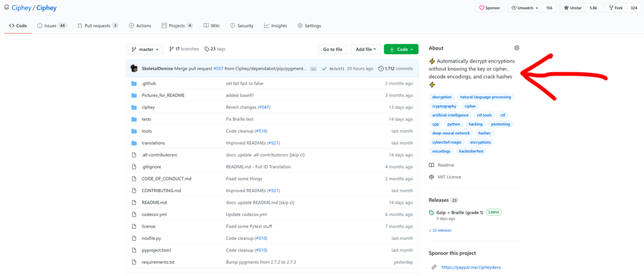Click the ciphey folder icon

tap(133, 107)
